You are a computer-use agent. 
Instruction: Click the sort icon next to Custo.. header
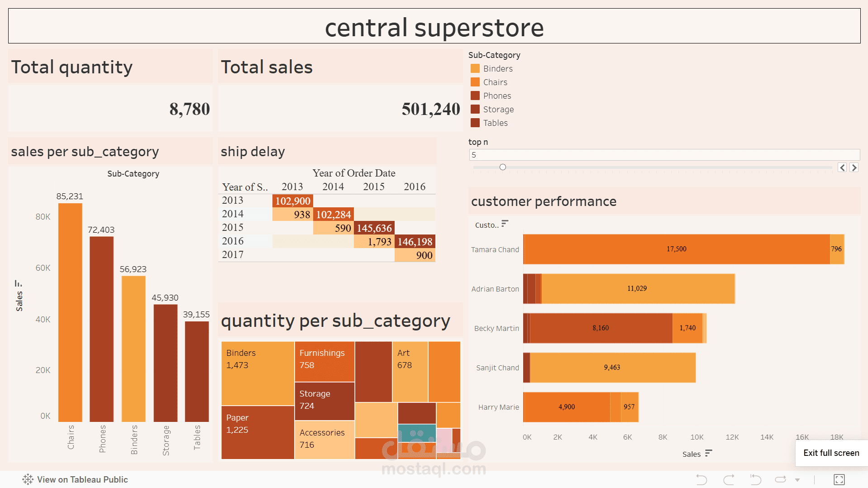[506, 224]
